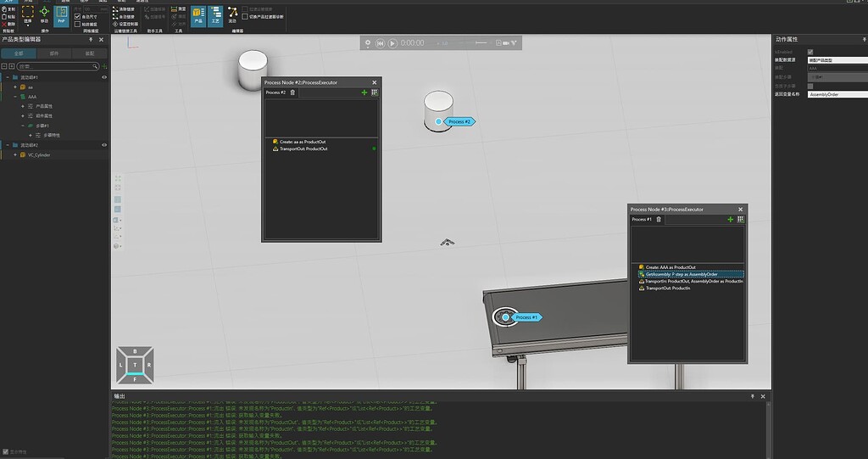Click the 工艺 (Process) editor icon in the ribbon
This screenshot has height=459, width=868.
click(215, 14)
